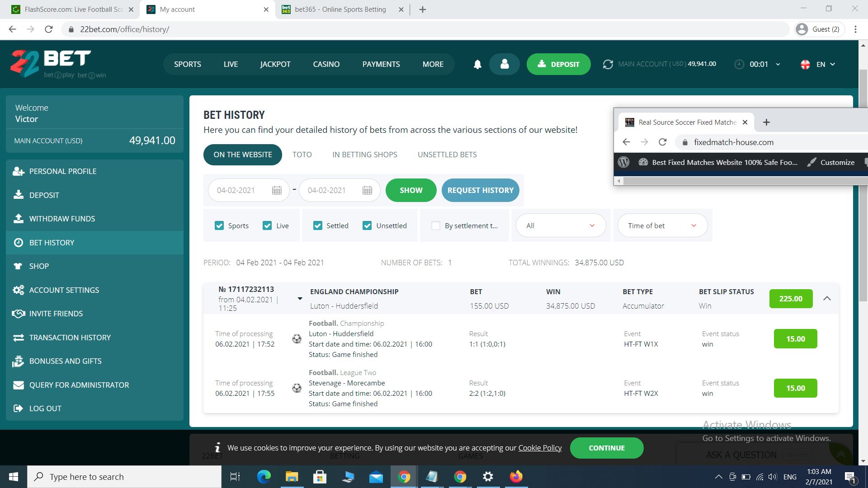
Task: Open Firefox from taskbar
Action: [x=516, y=477]
